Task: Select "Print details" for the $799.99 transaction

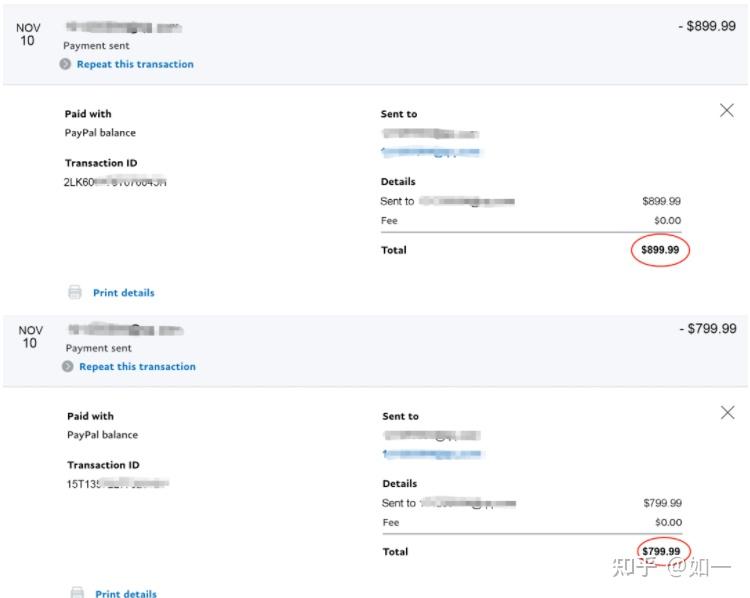Action: (x=126, y=594)
